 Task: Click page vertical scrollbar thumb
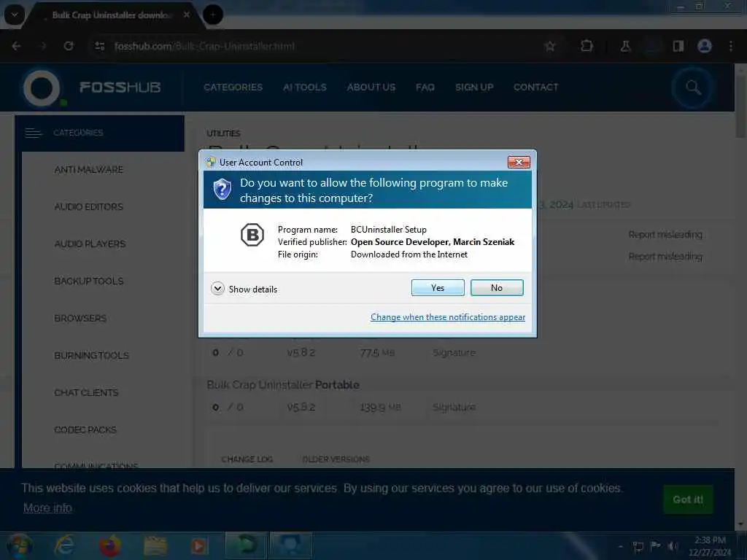740,106
